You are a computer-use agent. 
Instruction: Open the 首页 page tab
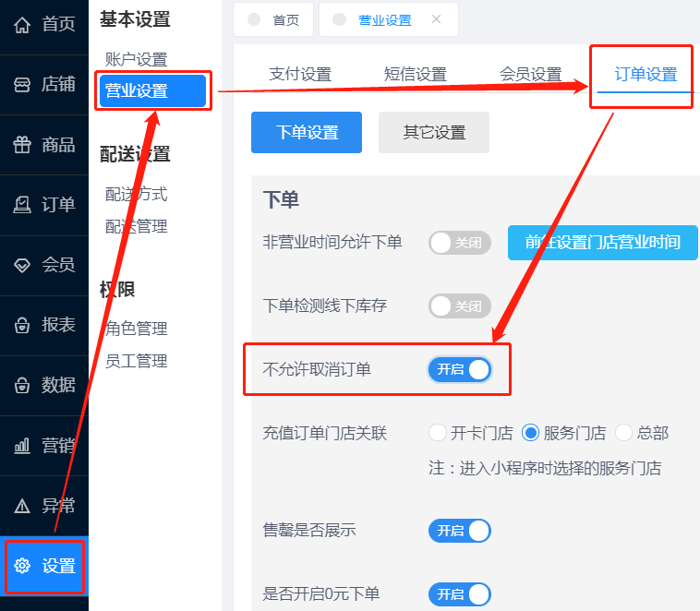point(273,19)
